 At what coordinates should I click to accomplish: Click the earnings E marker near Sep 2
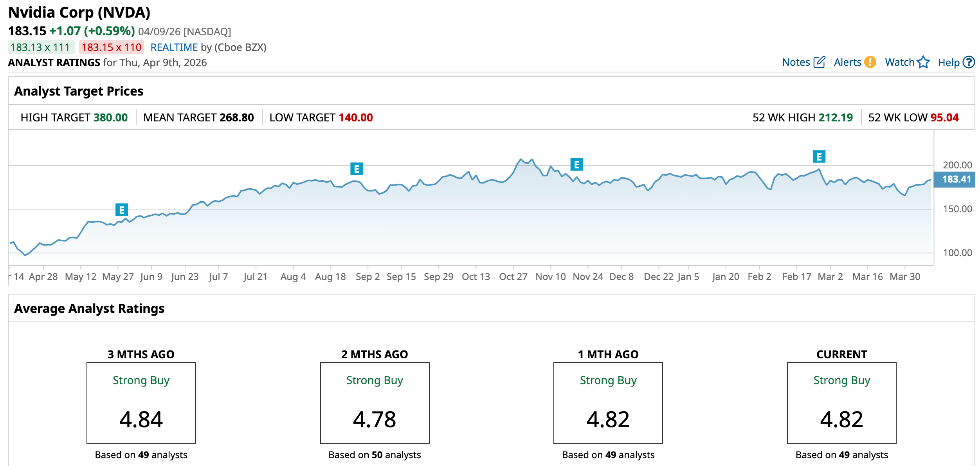[x=357, y=169]
